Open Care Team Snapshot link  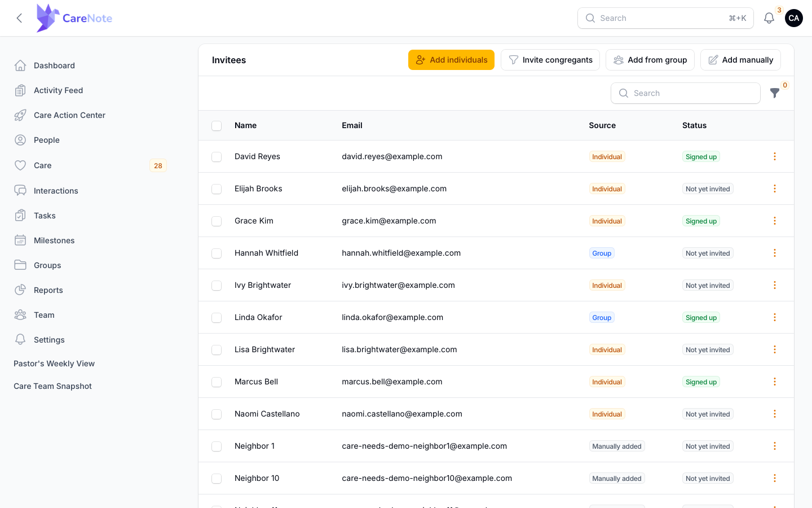[52, 386]
